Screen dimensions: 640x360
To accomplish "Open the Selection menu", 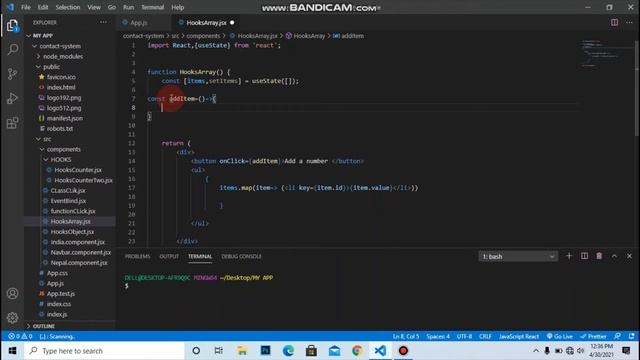I will click(68, 7).
